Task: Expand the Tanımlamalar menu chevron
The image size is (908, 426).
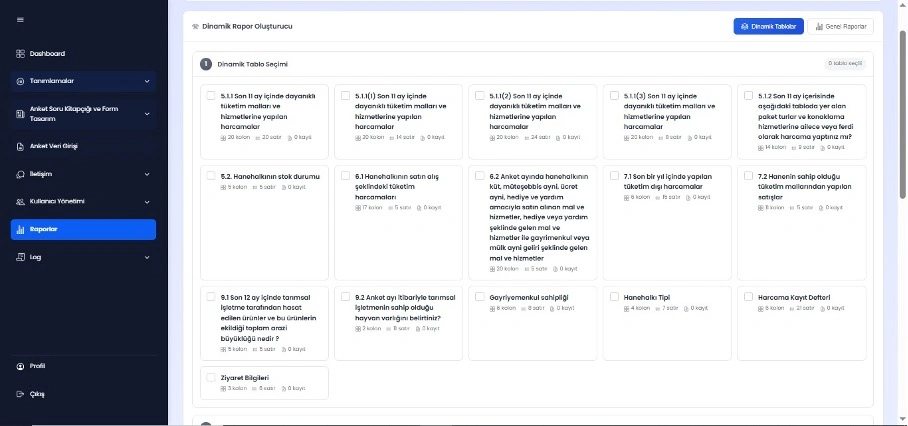Action: click(x=147, y=81)
